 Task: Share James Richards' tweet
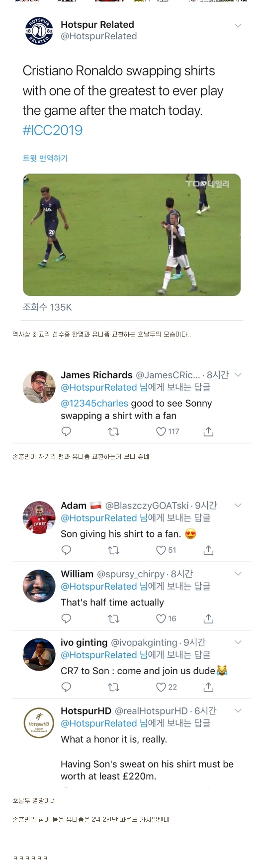[x=208, y=432]
